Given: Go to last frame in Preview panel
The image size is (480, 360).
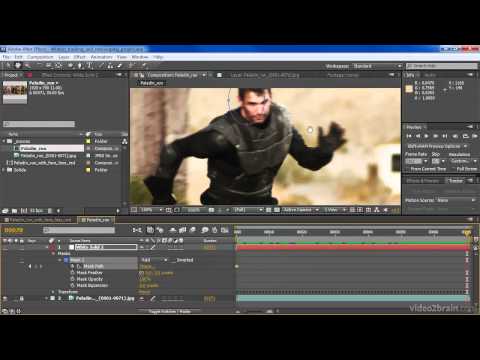Looking at the screenshot, I should point(444,136).
